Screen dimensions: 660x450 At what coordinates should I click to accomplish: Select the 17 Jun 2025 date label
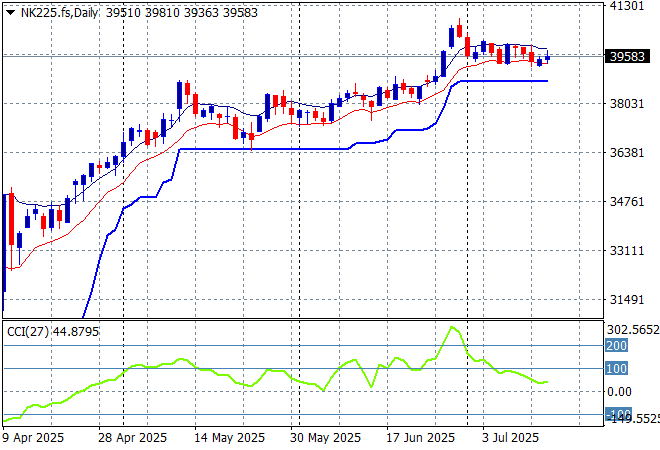420,438
